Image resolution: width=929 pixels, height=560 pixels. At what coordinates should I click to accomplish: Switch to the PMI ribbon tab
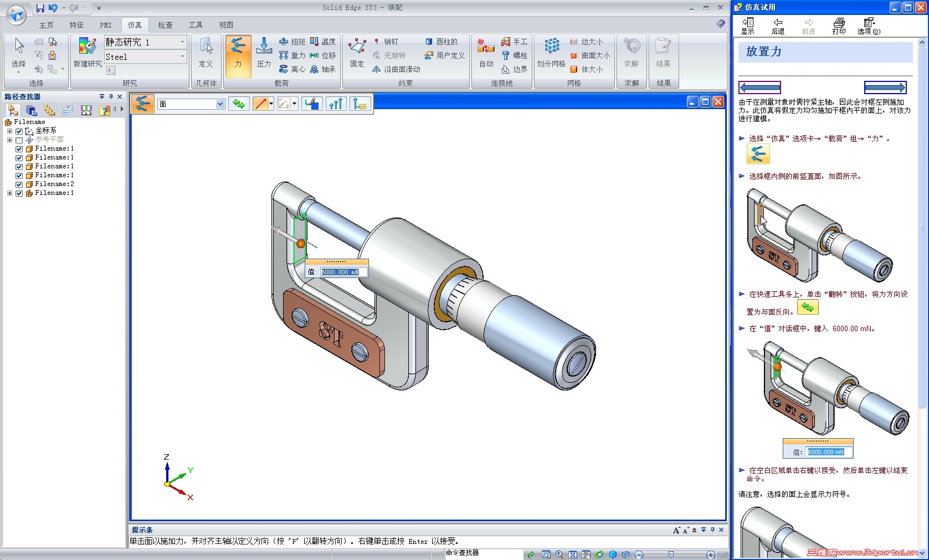click(x=106, y=25)
